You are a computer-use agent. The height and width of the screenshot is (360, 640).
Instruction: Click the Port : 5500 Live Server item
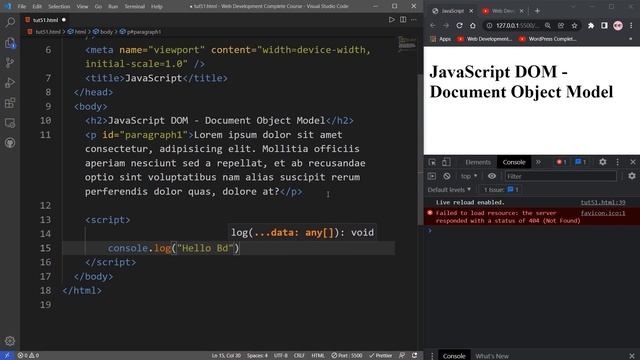347,356
